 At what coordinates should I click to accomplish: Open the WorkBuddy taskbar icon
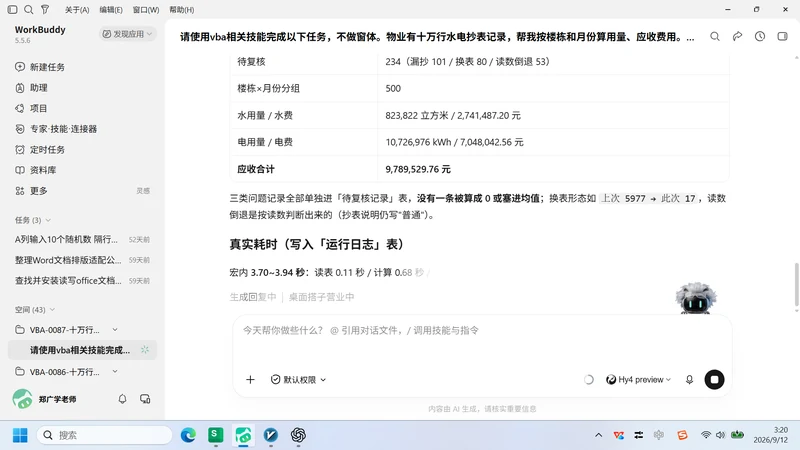pos(243,435)
